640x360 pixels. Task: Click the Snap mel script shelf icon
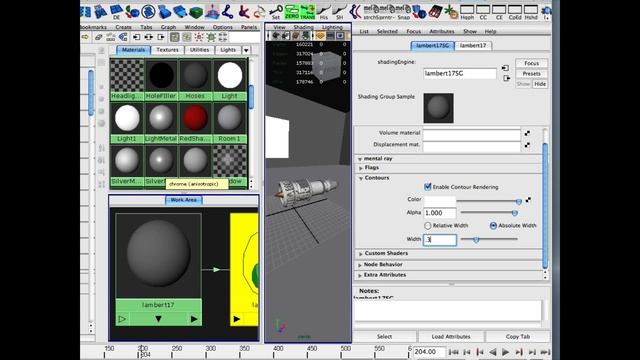coord(403,11)
